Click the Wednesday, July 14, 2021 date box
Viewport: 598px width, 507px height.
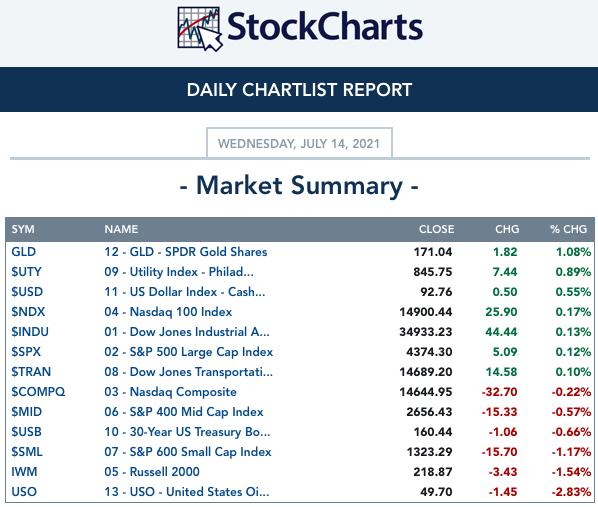(x=299, y=143)
